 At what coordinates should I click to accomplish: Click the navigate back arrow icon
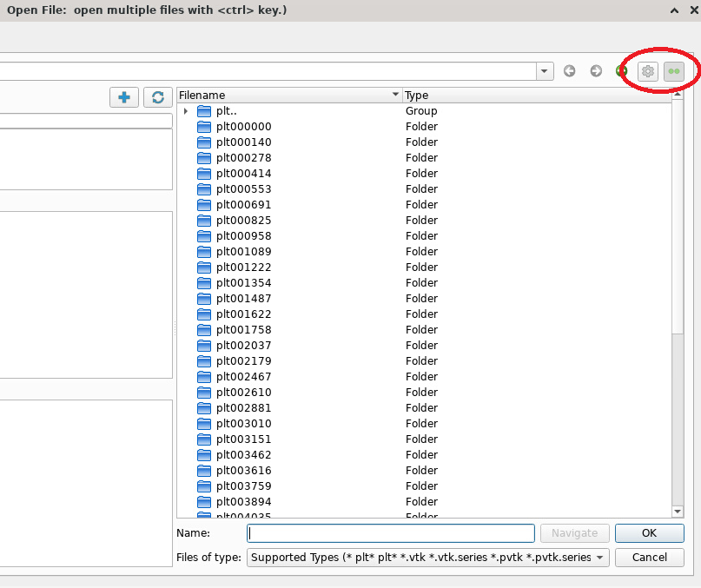point(570,71)
